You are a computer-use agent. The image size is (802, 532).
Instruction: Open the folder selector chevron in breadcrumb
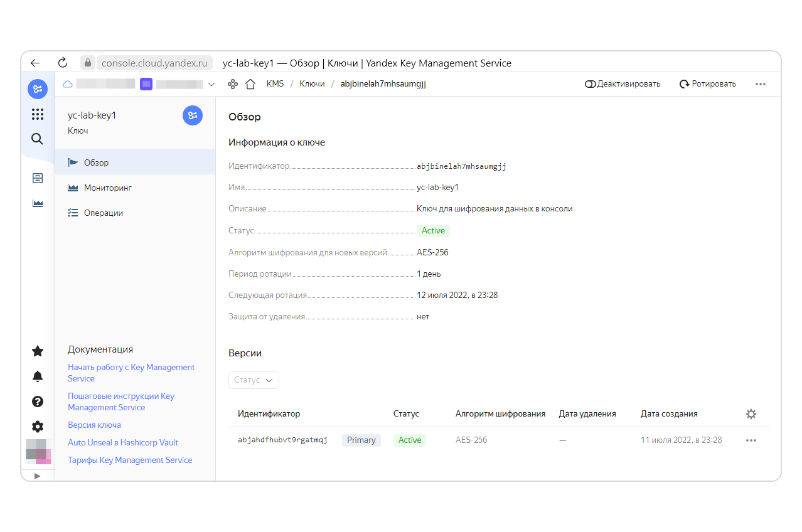pos(211,84)
